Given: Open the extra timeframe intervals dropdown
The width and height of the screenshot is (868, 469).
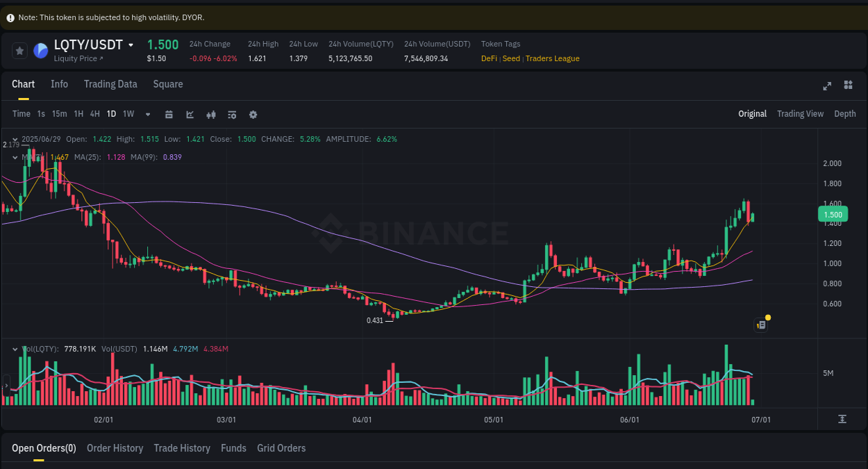Looking at the screenshot, I should pos(147,114).
